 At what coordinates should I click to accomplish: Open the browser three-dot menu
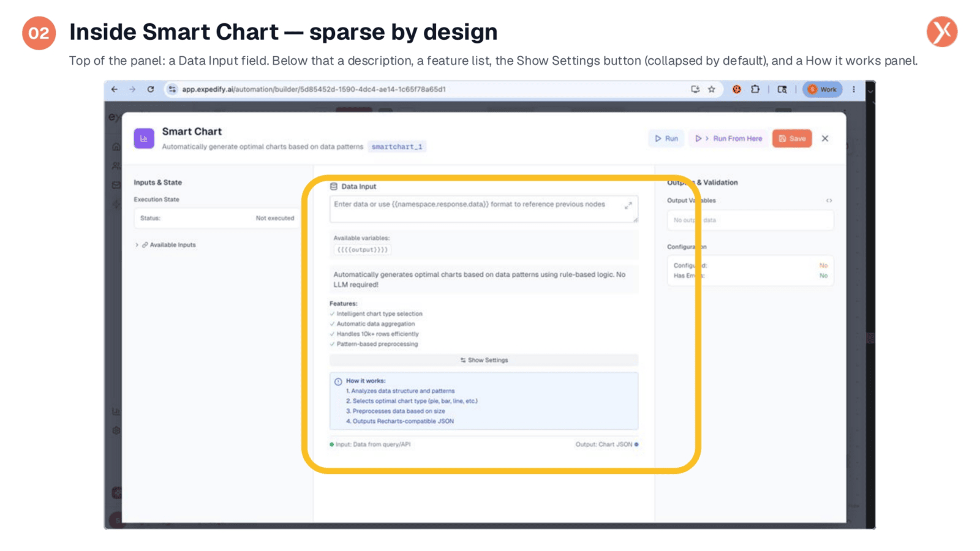coord(854,89)
